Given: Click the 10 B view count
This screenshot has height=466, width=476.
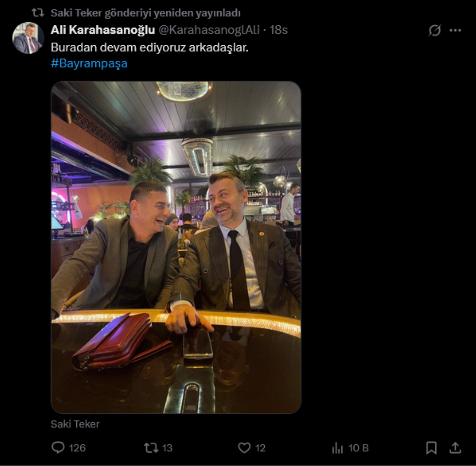Looking at the screenshot, I should (x=358, y=448).
